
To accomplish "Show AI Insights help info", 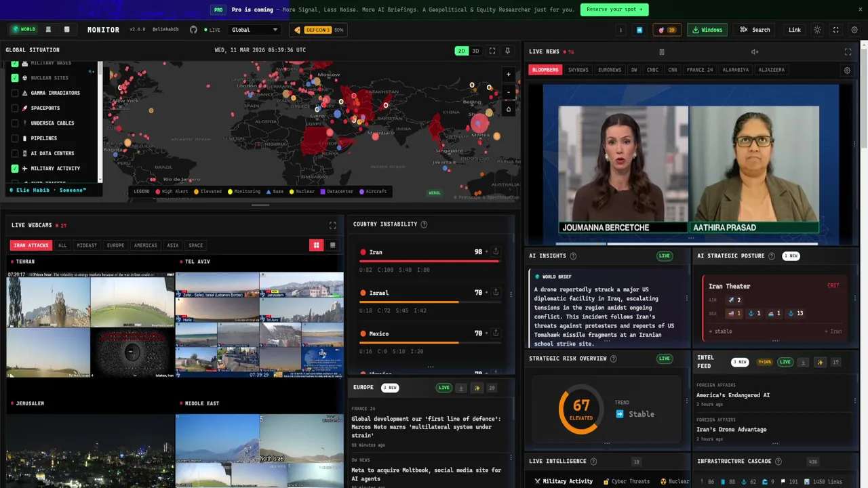I will (x=573, y=256).
